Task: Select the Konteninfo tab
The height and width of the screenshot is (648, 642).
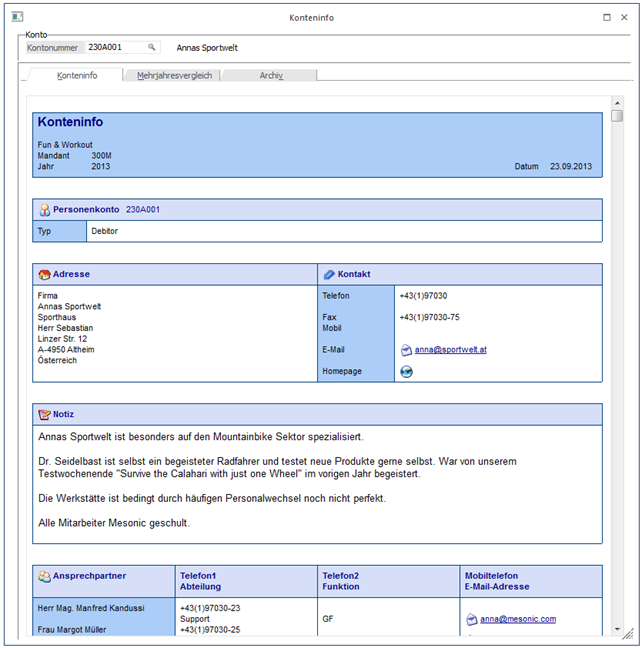Action: [77, 75]
